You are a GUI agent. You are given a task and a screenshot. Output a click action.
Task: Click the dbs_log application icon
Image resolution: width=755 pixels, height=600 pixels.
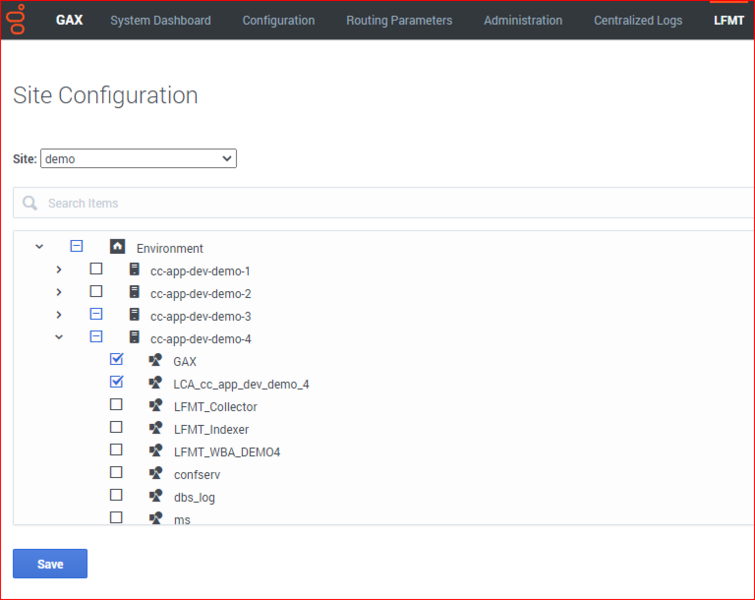[x=155, y=496]
